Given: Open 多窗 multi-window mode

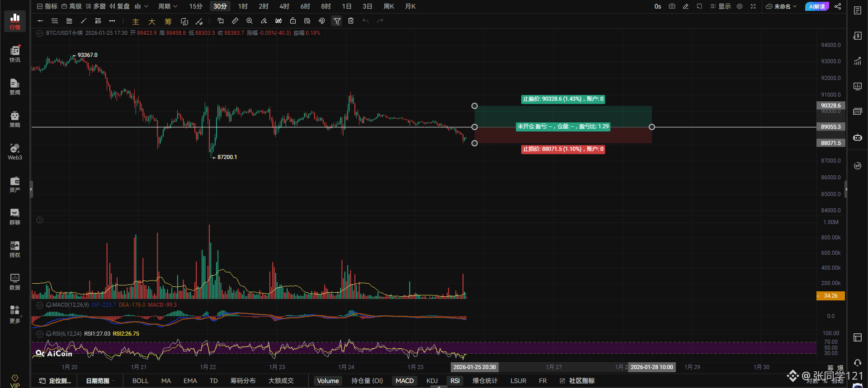Looking at the screenshot, I should point(95,6).
